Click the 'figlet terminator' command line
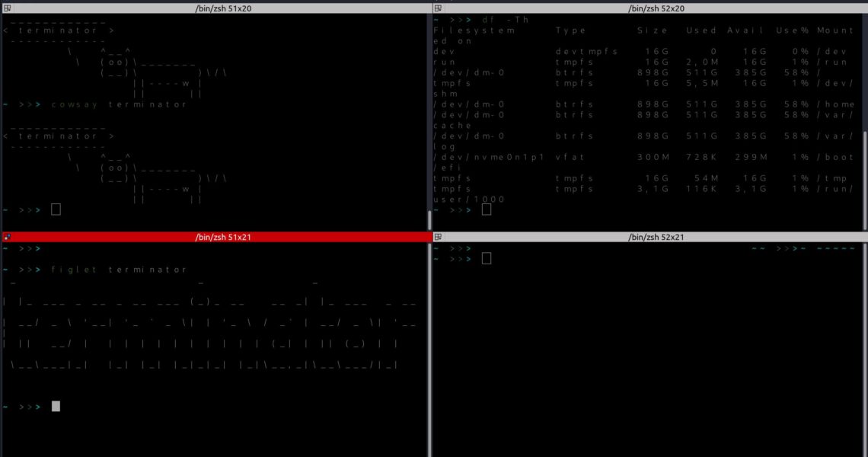The height and width of the screenshot is (457, 868). coord(119,270)
